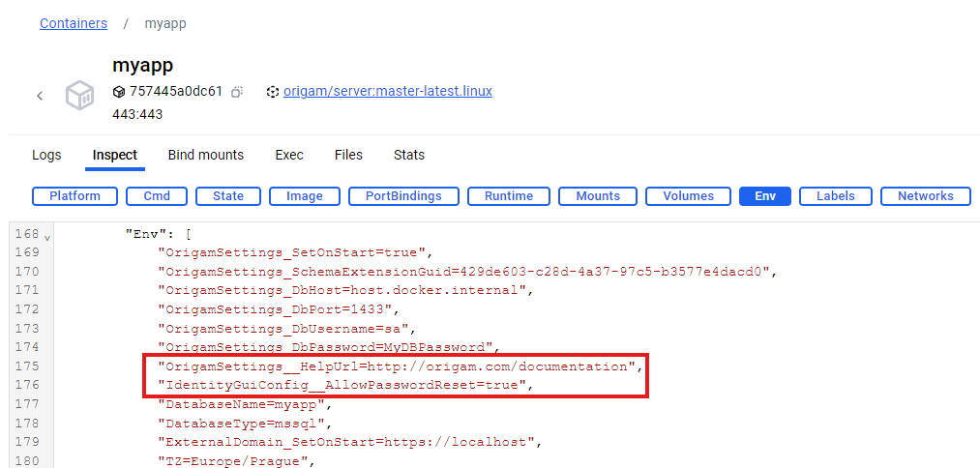Click the OrigamSettings_SetOnStart=true line

coord(296,253)
